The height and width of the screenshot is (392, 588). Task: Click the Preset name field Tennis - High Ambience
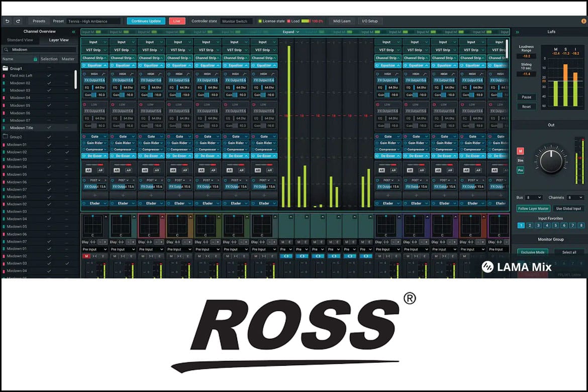94,22
